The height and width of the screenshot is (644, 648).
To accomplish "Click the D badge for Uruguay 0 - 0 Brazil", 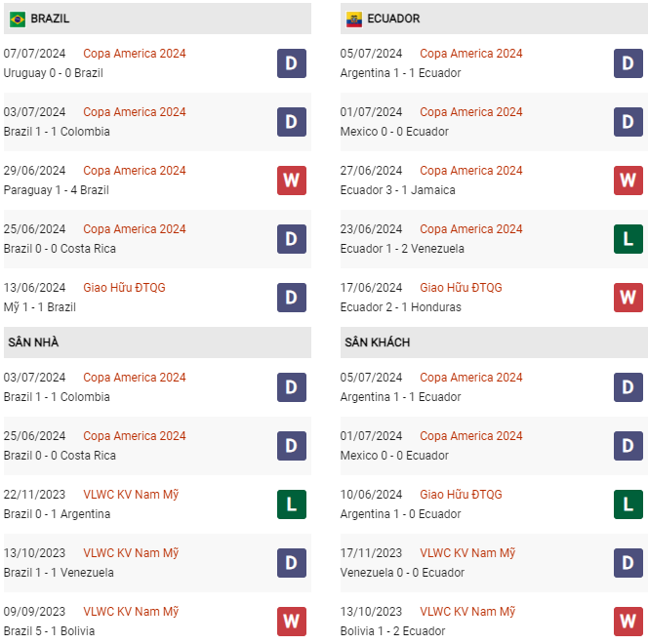I will [291, 63].
